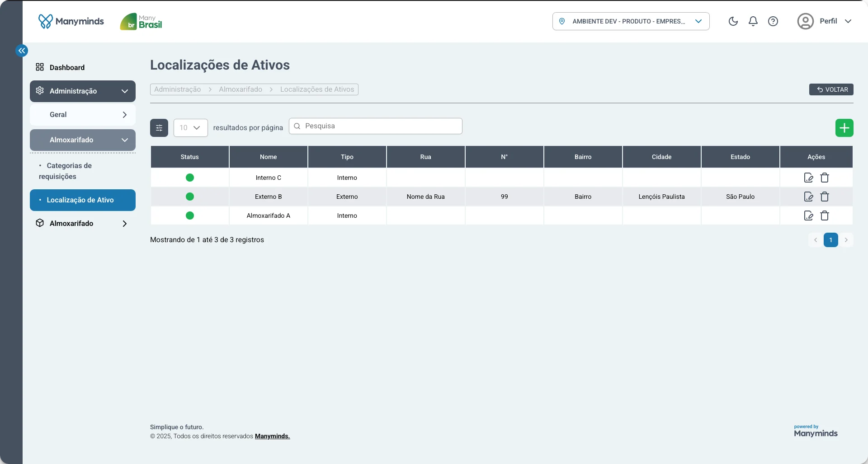Click powered by Manyminds footer logo
Viewport: 868px width, 464px height.
click(x=816, y=431)
